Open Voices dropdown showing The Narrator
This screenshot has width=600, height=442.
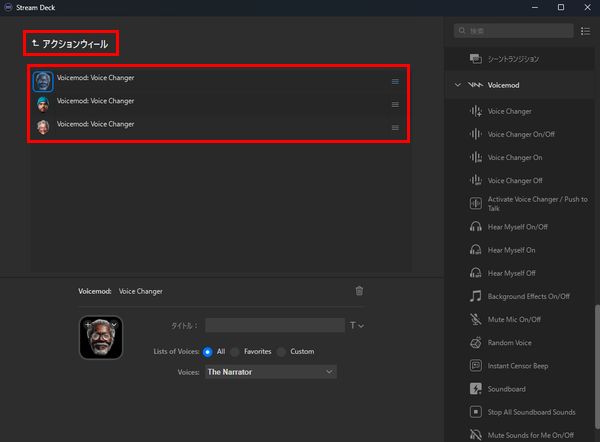pos(271,372)
